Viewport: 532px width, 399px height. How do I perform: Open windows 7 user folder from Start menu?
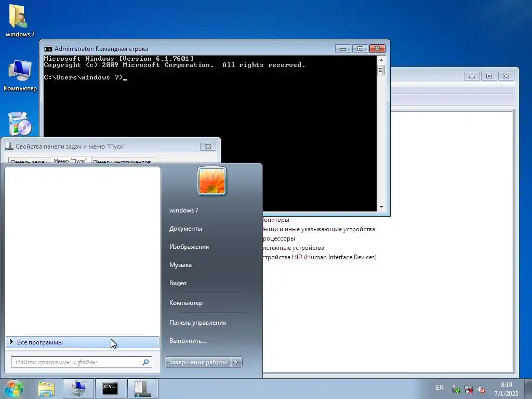183,210
